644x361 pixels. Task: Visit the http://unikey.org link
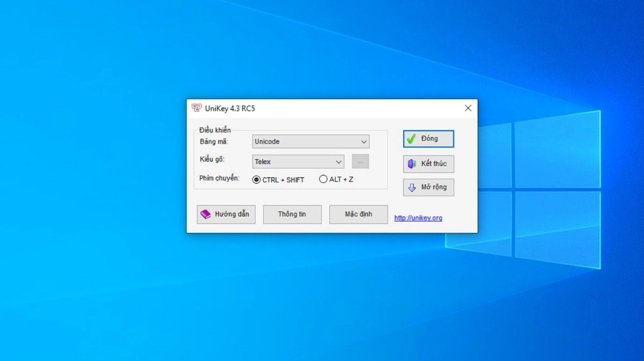point(418,218)
